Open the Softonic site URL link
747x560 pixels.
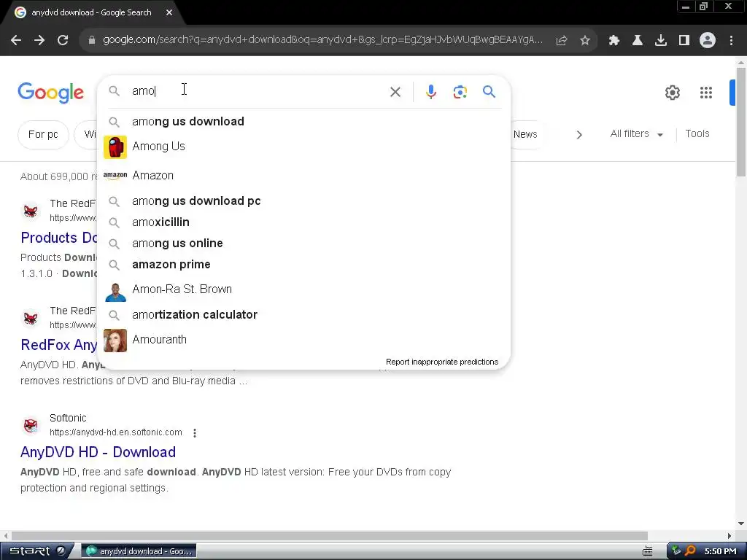(x=116, y=432)
